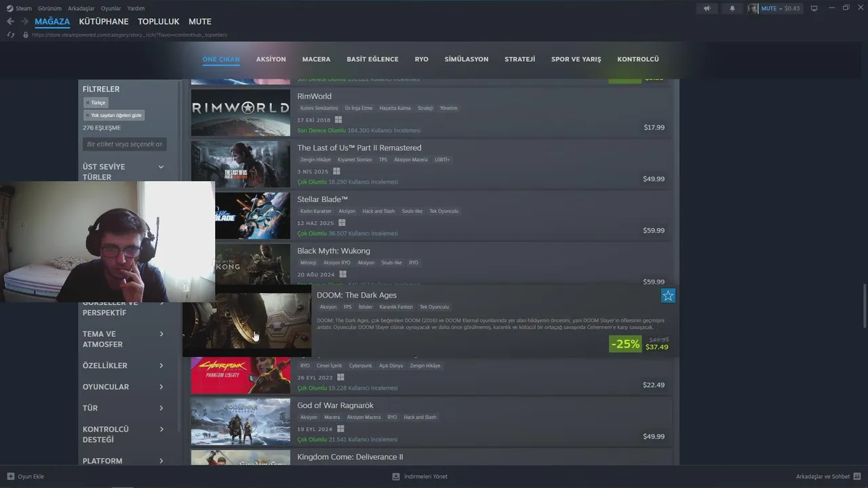Select KONTROLCÜ category tab
Image resolution: width=868 pixels, height=488 pixels.
tap(637, 59)
